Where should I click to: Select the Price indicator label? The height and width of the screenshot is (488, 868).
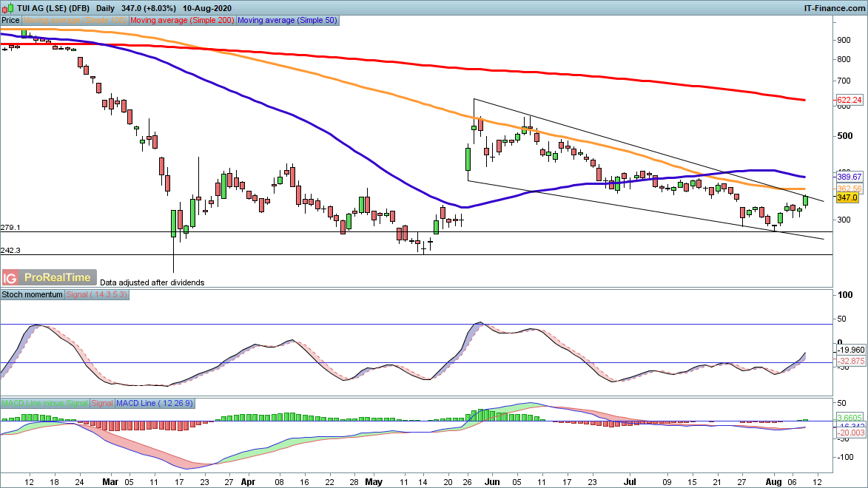click(x=10, y=21)
